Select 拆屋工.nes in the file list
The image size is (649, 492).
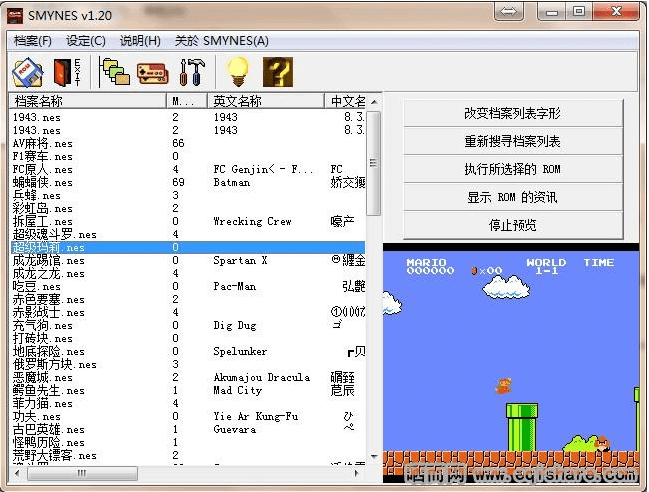43,221
